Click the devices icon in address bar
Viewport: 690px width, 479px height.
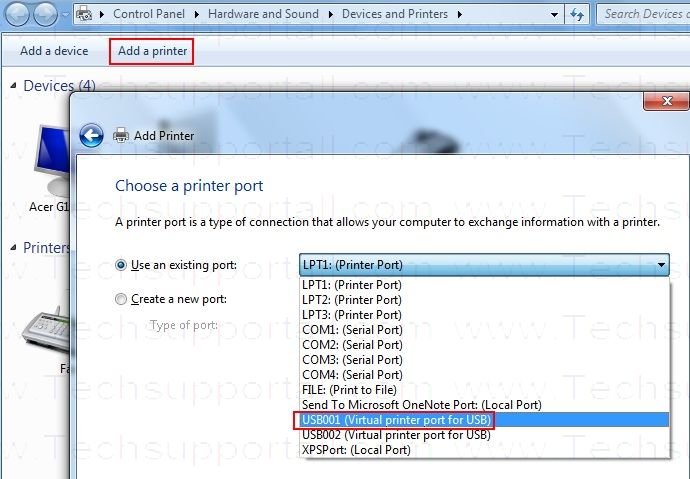pos(84,14)
